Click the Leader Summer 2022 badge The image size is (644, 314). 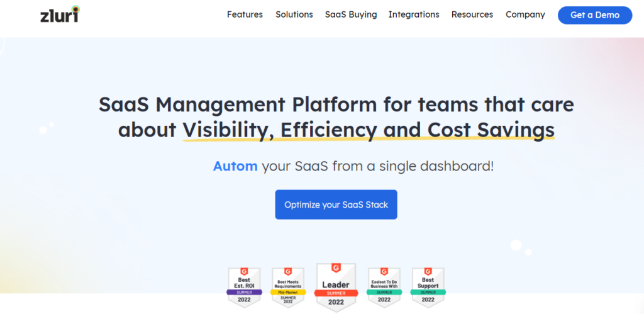(x=336, y=288)
